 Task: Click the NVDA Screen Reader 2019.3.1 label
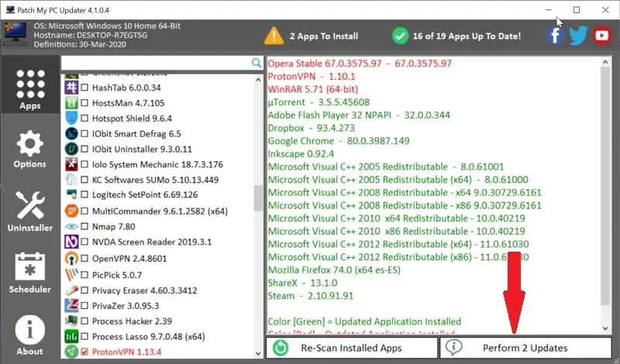coord(152,242)
